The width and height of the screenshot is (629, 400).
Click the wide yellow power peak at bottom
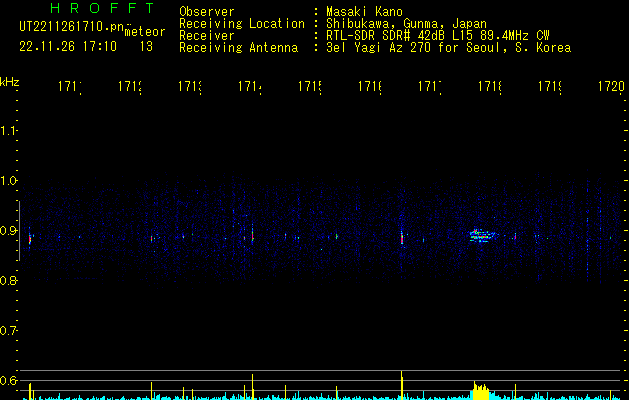point(481,390)
